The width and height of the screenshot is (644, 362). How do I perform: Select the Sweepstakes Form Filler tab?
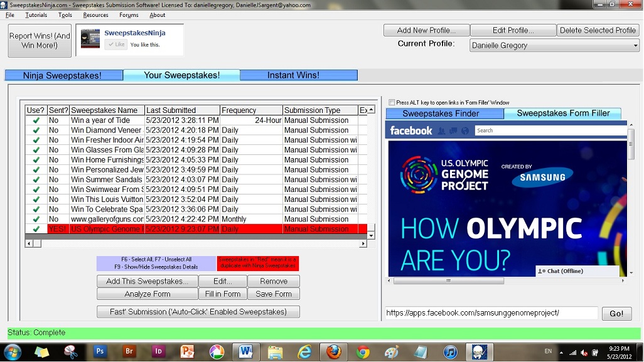coord(562,114)
